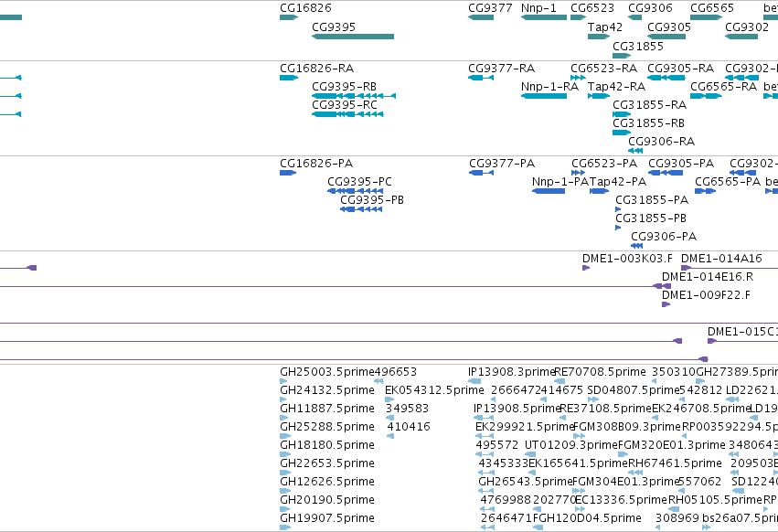The width and height of the screenshot is (778, 532).
Task: Select the CG6565-RA transcript
Action: pyautogui.click(x=706, y=96)
